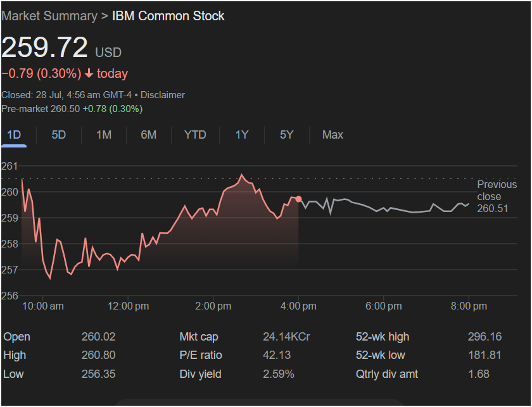Click the IBM Common Stock title
Viewport: 532px width, 407px height.
[168, 16]
